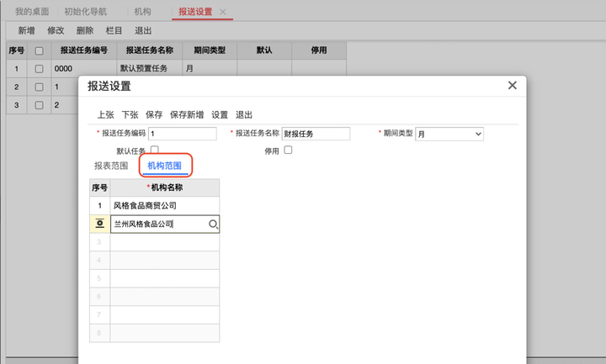Click the row marker icon beside 兰州风格食品公司

(99, 224)
